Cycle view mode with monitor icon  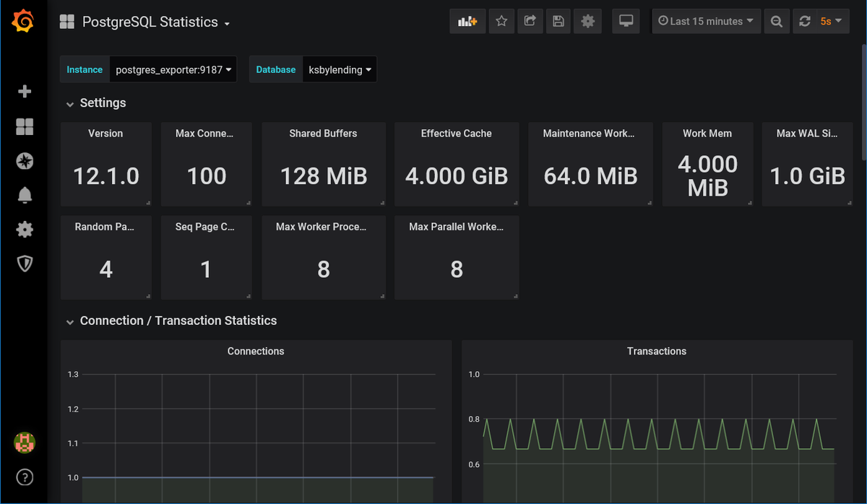(626, 22)
